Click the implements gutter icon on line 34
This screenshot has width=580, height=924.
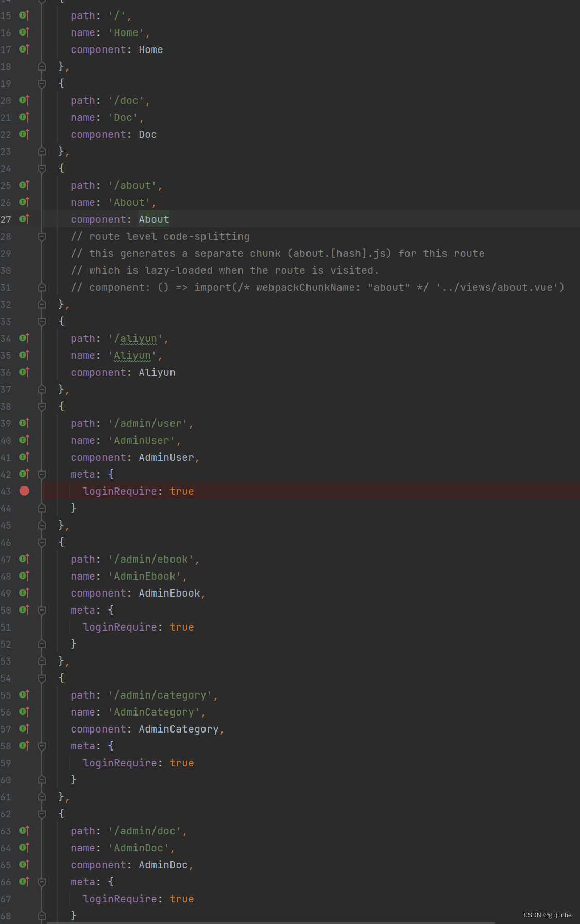(x=24, y=338)
